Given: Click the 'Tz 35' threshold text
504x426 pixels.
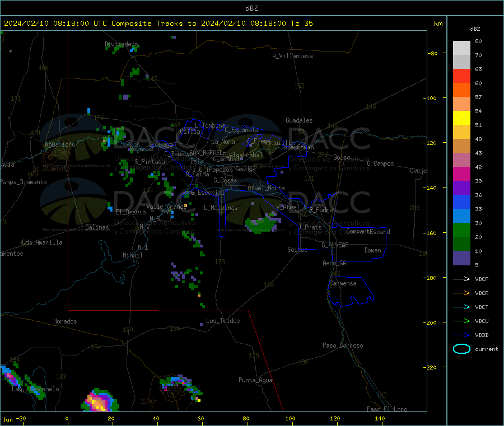Looking at the screenshot, I should point(301,24).
